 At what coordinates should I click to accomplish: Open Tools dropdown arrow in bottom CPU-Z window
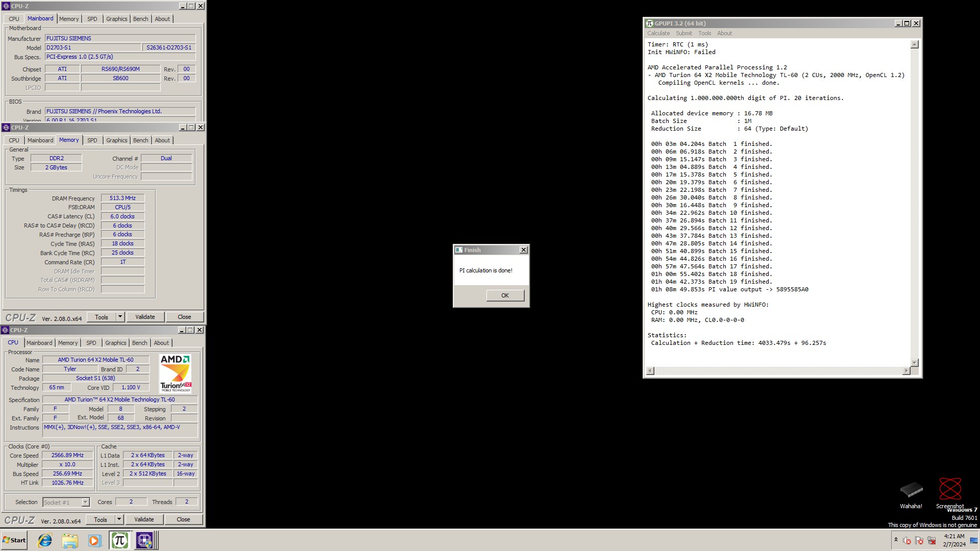pyautogui.click(x=119, y=519)
